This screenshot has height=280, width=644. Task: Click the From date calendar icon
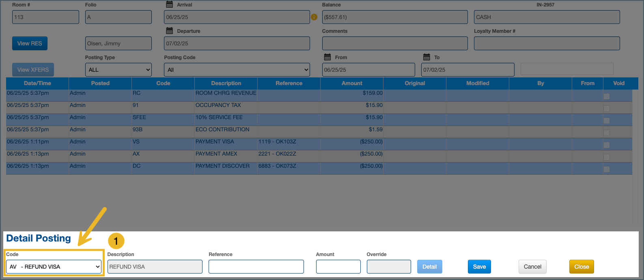327,57
